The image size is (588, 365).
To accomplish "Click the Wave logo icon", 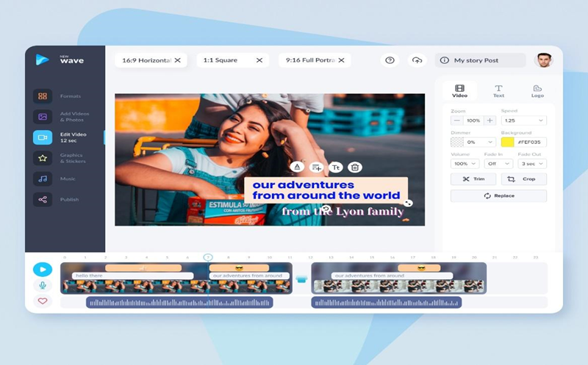I will (42, 59).
